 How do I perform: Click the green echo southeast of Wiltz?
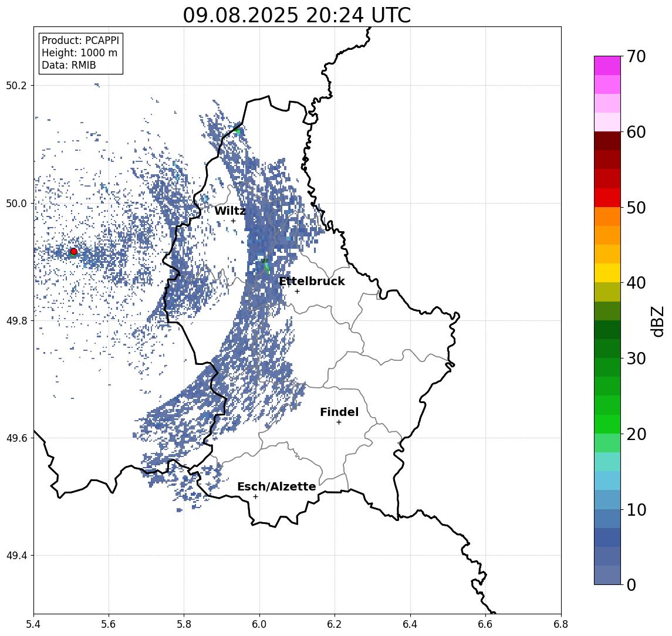tap(266, 266)
